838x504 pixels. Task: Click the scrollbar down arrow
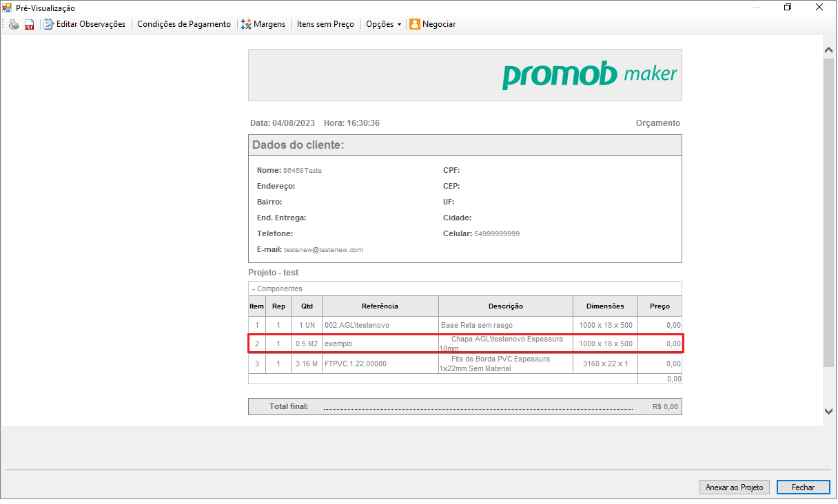coord(829,411)
